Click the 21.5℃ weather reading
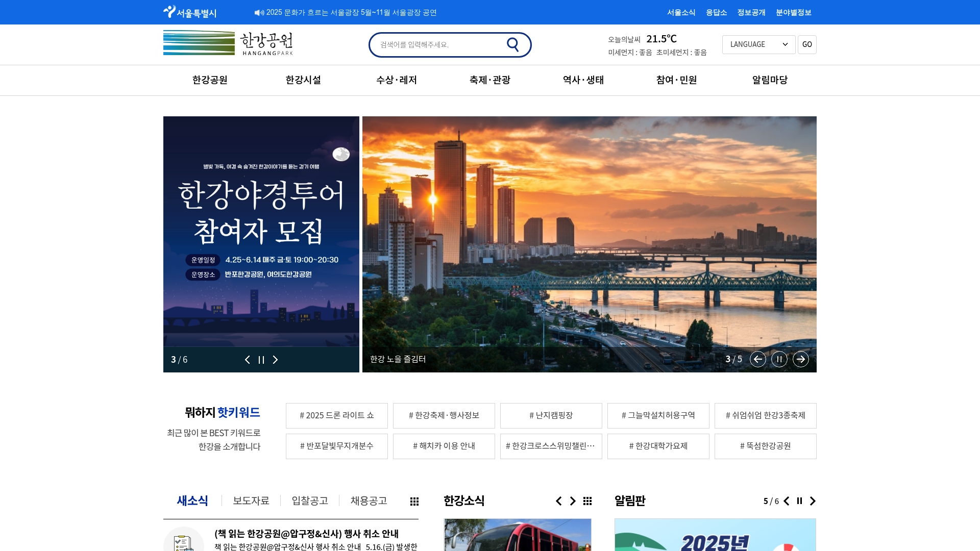The width and height of the screenshot is (980, 551). (x=661, y=39)
